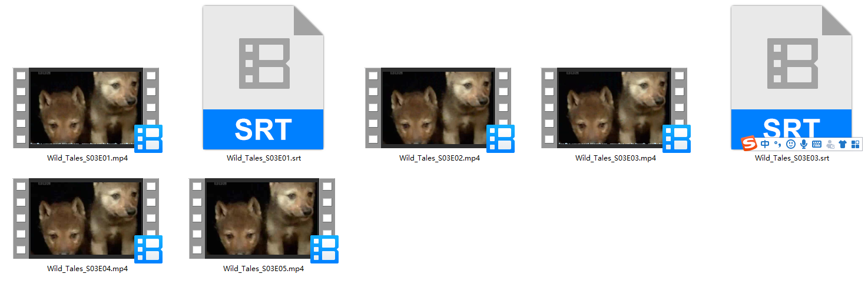The height and width of the screenshot is (287, 868).
Task: Click the Wild_Tales_S03E02.mp4 file name label
Action: 439,158
